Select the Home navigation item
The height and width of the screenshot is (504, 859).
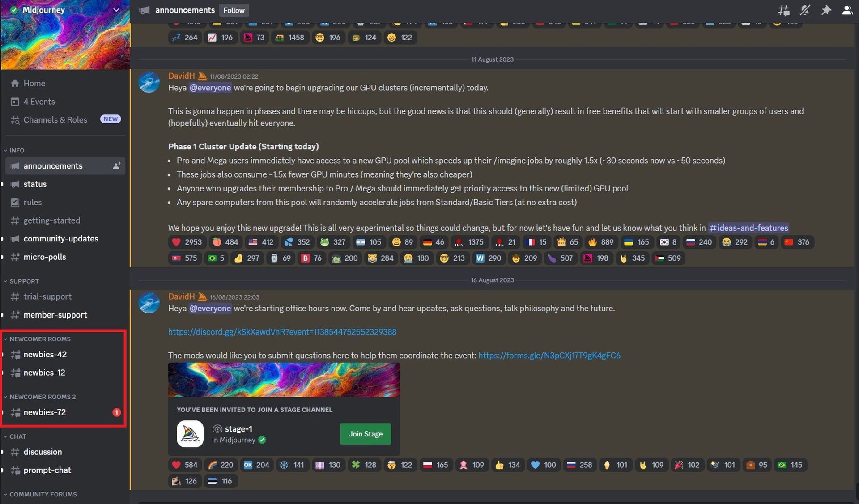pyautogui.click(x=34, y=83)
